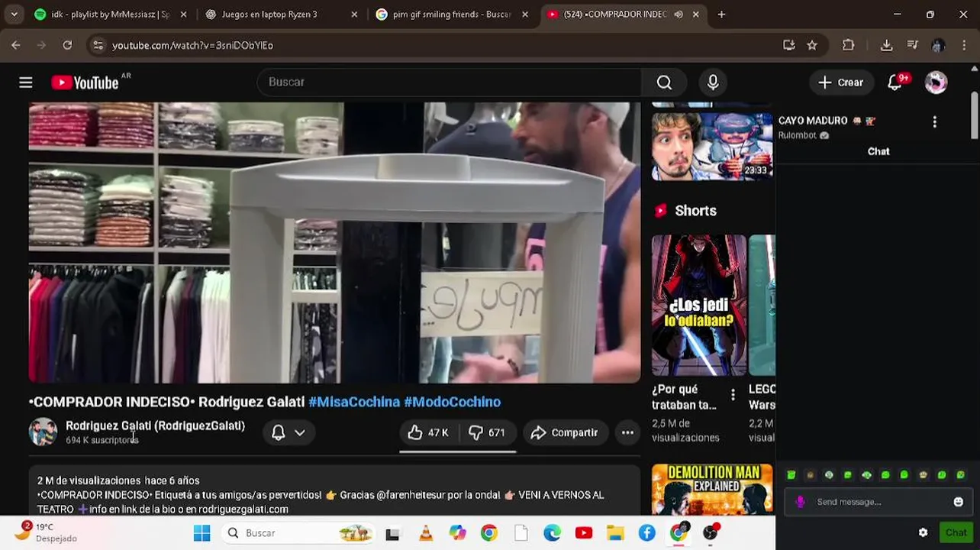Viewport: 980px width, 550px height.
Task: Go back with browser back arrow
Action: click(16, 45)
